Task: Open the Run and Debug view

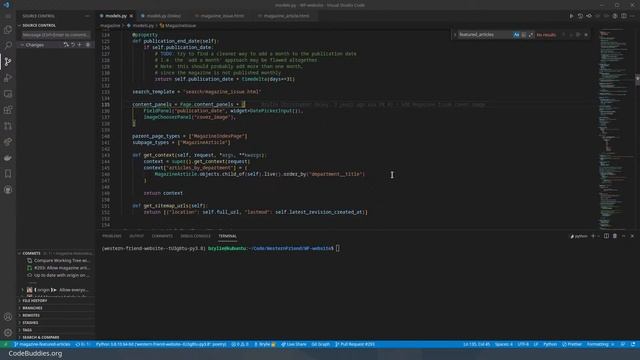Action: click(x=8, y=78)
